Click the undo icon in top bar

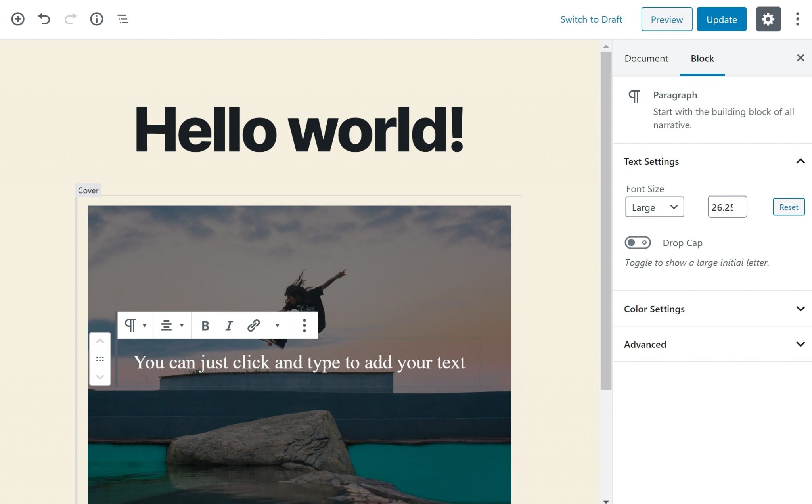tap(44, 19)
